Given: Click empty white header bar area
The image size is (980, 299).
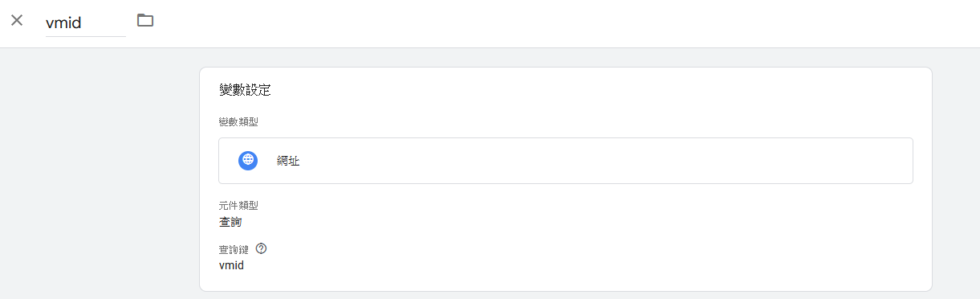Looking at the screenshot, I should pos(562,23).
